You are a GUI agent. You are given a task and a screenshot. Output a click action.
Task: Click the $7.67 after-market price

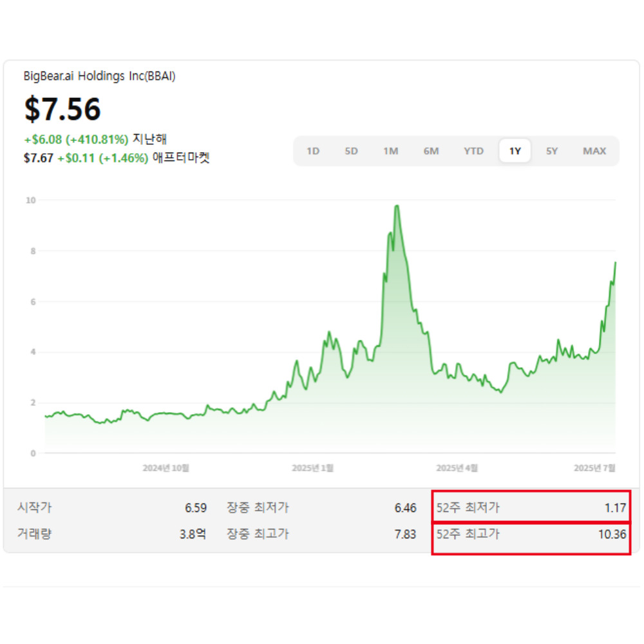[39, 158]
